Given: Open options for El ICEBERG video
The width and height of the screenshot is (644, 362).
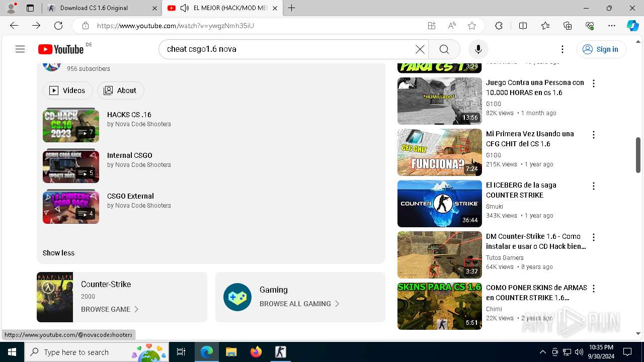Looking at the screenshot, I should click(x=594, y=186).
